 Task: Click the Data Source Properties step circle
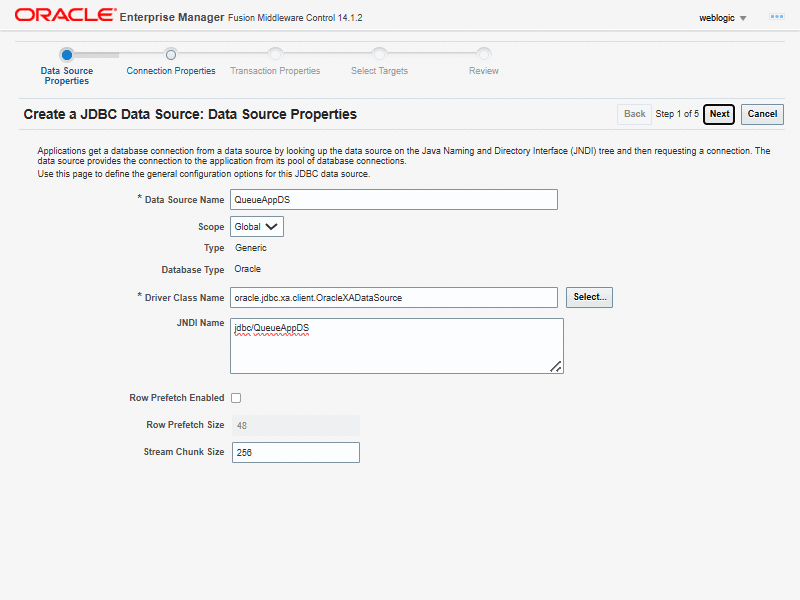67,54
